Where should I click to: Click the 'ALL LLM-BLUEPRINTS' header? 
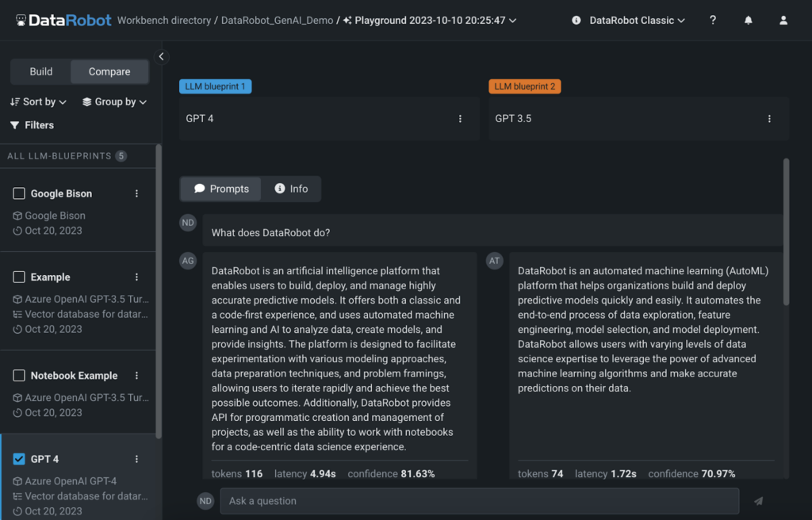point(59,156)
